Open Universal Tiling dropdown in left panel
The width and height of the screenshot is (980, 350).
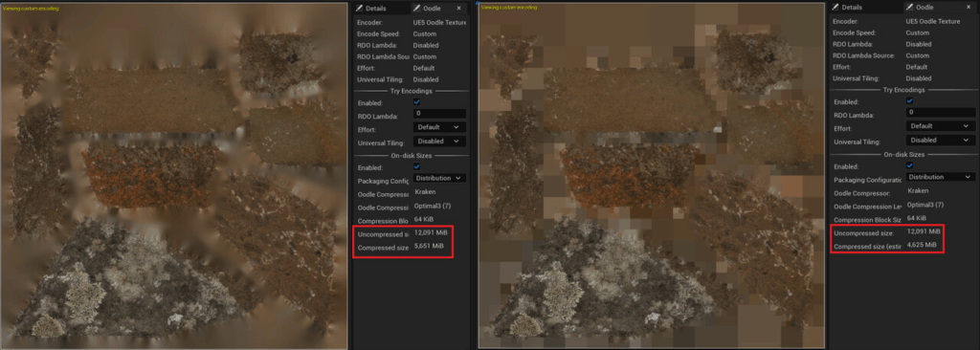pyautogui.click(x=438, y=142)
